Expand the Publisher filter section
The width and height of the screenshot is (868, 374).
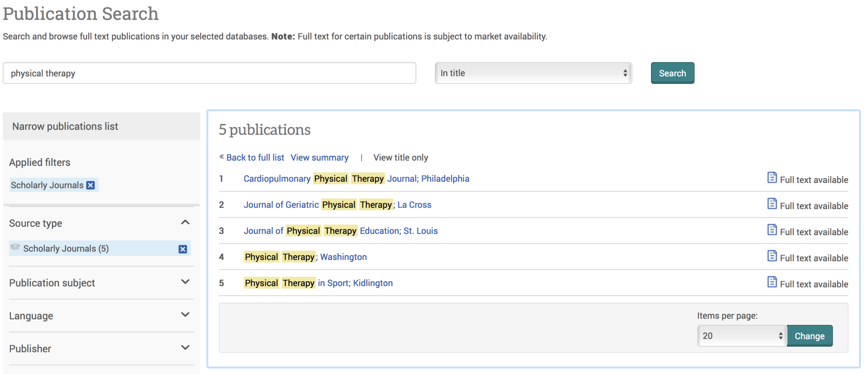pyautogui.click(x=185, y=347)
